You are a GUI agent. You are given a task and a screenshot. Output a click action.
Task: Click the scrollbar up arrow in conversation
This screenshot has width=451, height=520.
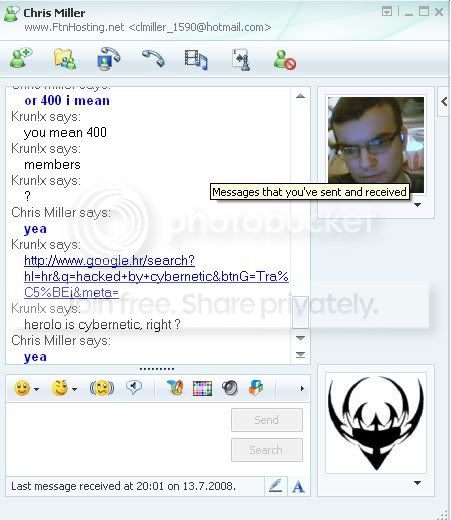pyautogui.click(x=300, y=96)
